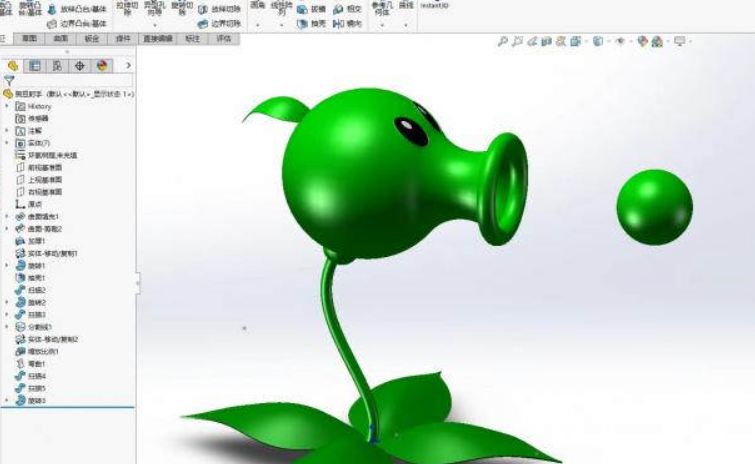Image resolution: width=755 pixels, height=464 pixels.
Task: Select the 弯曲1 flex feature
Action: coord(30,364)
